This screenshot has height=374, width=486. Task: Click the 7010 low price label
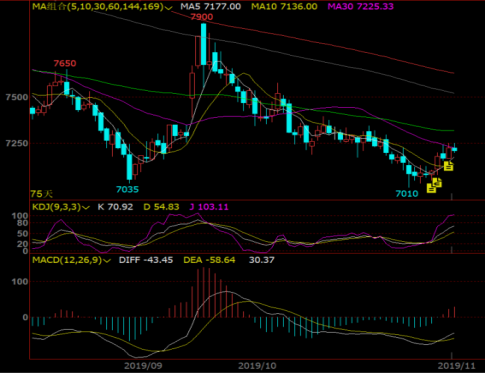click(407, 194)
